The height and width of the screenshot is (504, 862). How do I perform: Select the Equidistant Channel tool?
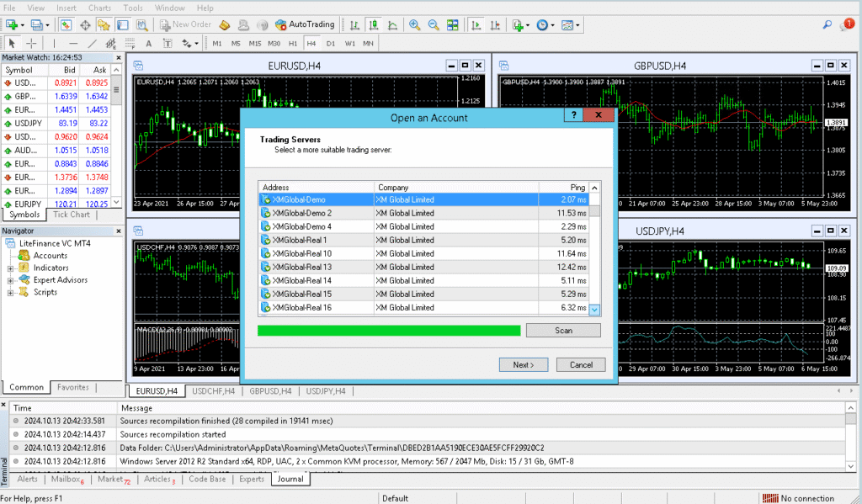[110, 43]
